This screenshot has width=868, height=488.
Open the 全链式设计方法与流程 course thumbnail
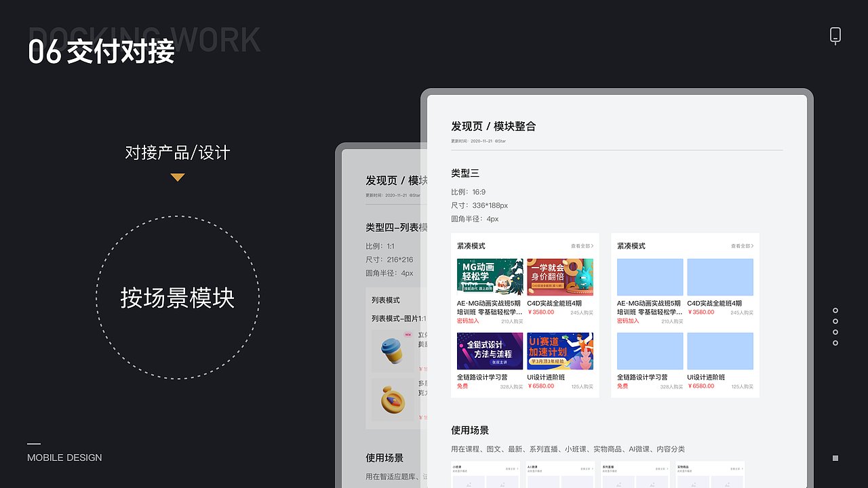[x=490, y=350]
